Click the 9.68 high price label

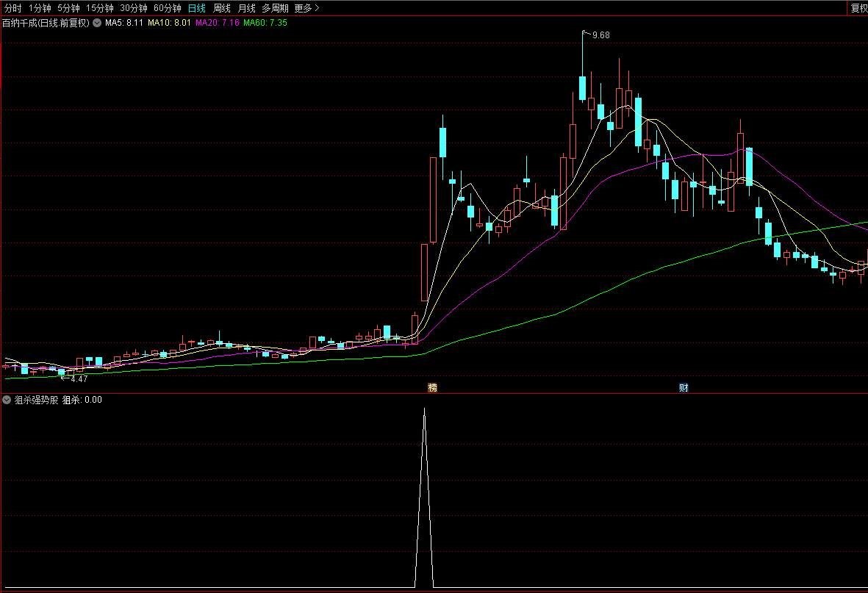600,35
